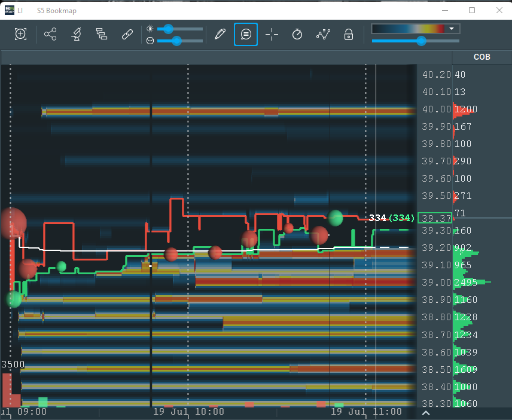Click the microscope studies icon
512x420 pixels.
[76, 34]
